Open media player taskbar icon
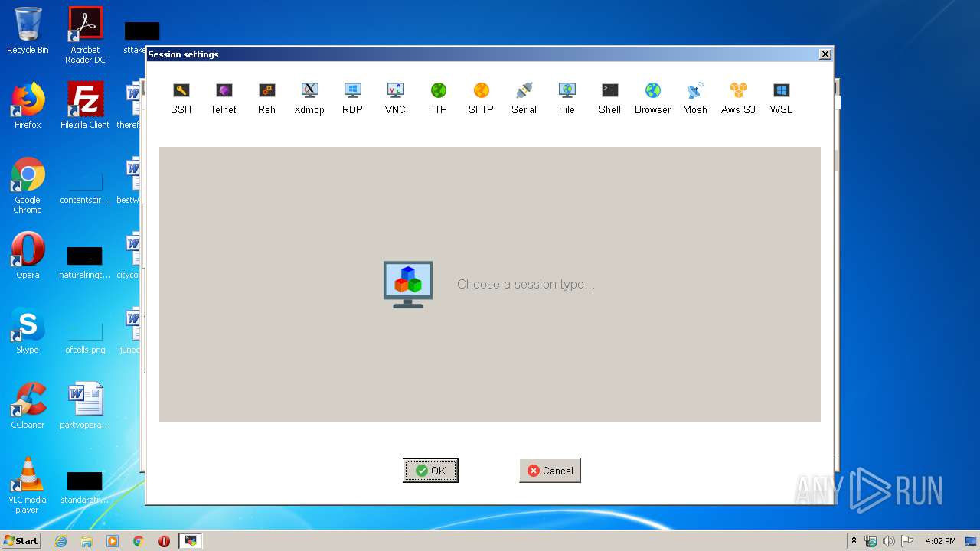The width and height of the screenshot is (980, 551). (113, 541)
